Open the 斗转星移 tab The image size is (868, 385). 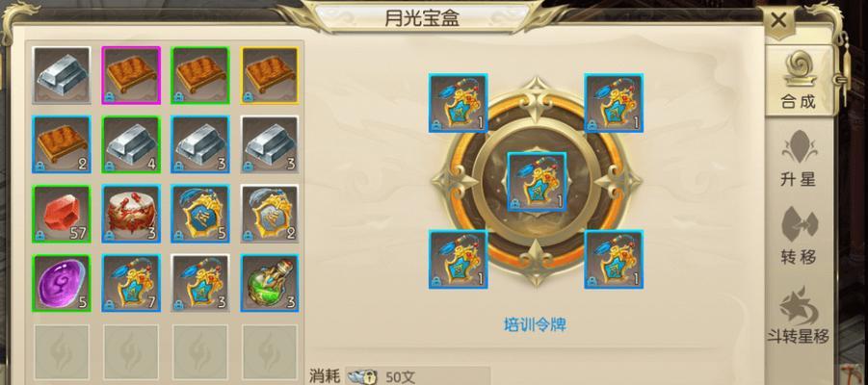(x=799, y=316)
